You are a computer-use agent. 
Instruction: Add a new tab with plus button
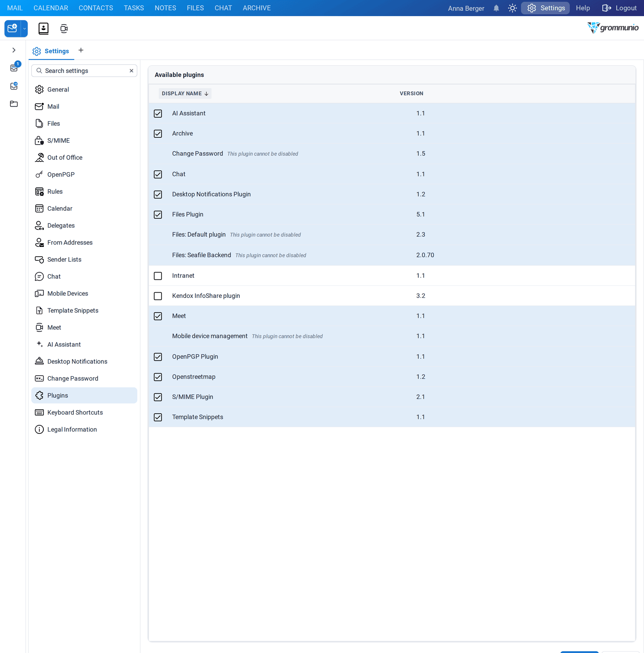coord(81,50)
